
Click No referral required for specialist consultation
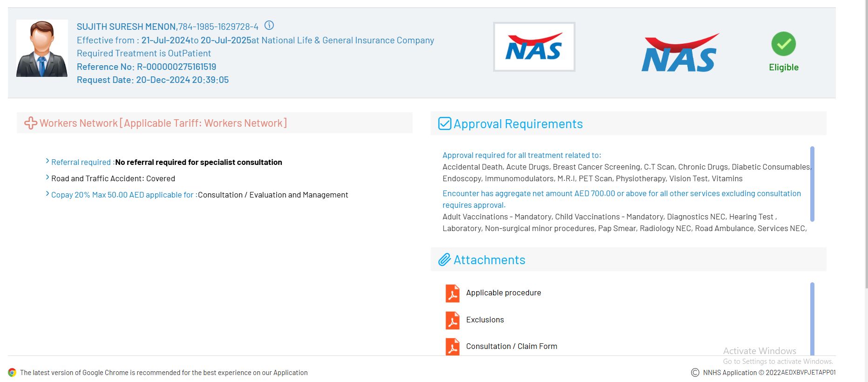(x=199, y=162)
